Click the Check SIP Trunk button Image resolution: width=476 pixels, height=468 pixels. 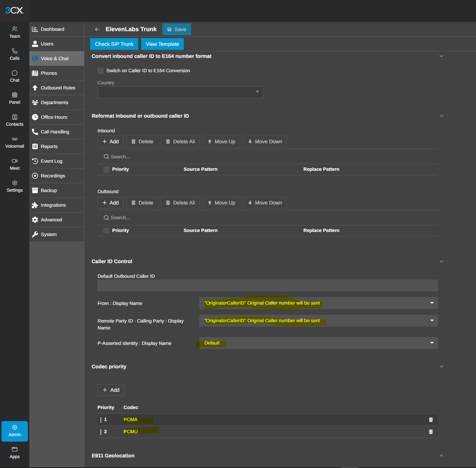pos(114,44)
